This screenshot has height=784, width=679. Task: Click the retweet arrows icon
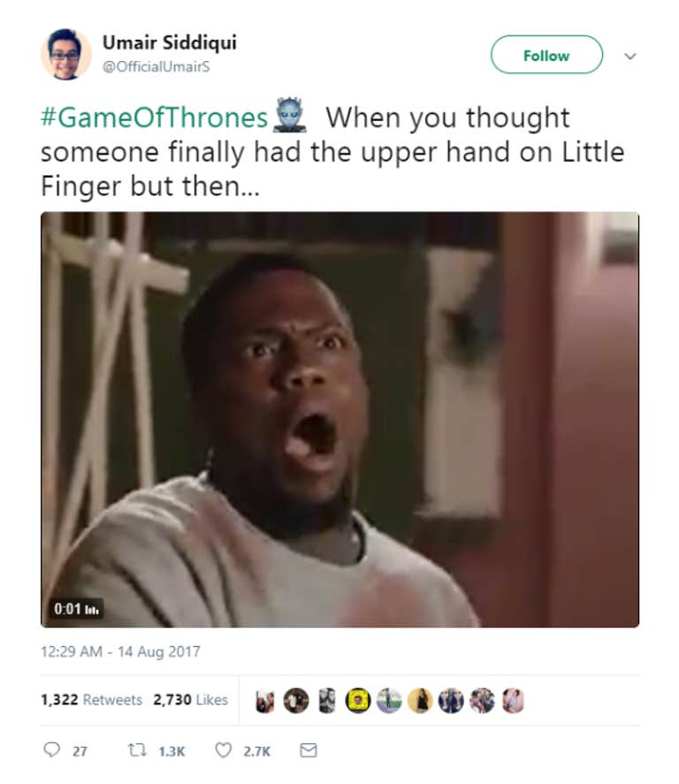coord(136,750)
